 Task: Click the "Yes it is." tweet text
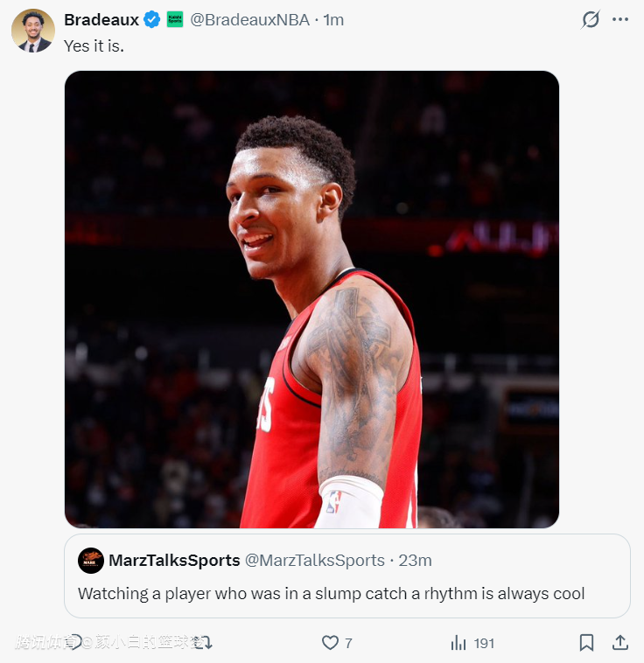point(94,45)
